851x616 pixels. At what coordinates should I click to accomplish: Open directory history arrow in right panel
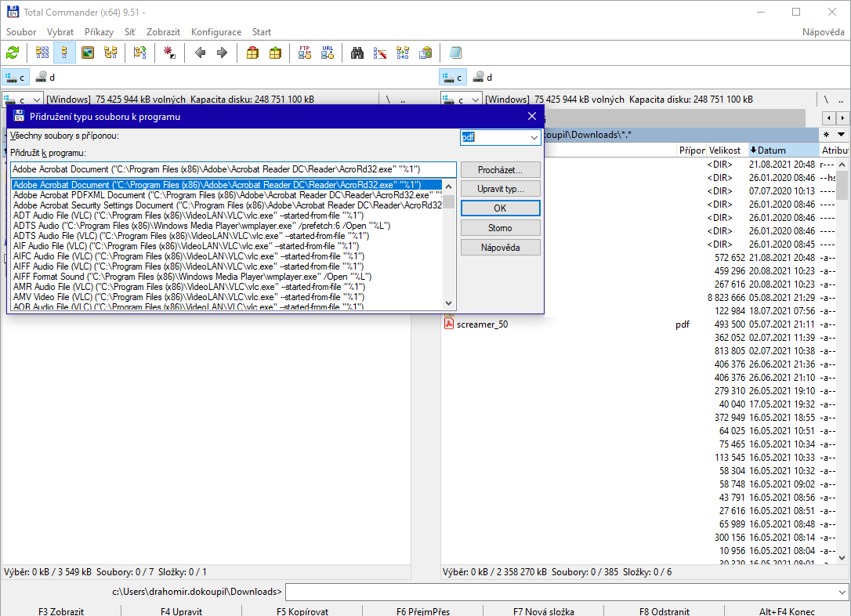point(841,135)
